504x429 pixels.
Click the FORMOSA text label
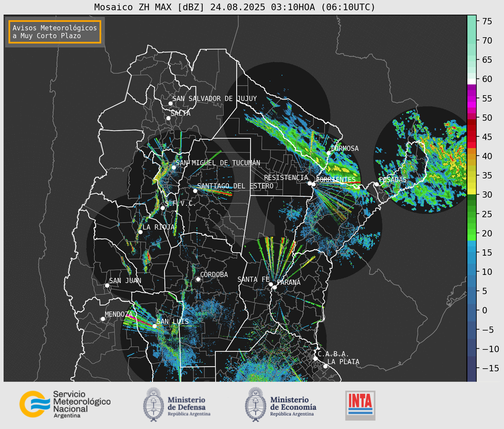pyautogui.click(x=345, y=148)
